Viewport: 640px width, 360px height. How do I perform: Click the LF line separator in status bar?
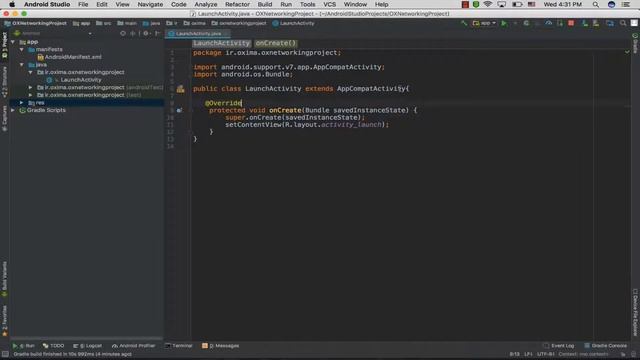529,354
